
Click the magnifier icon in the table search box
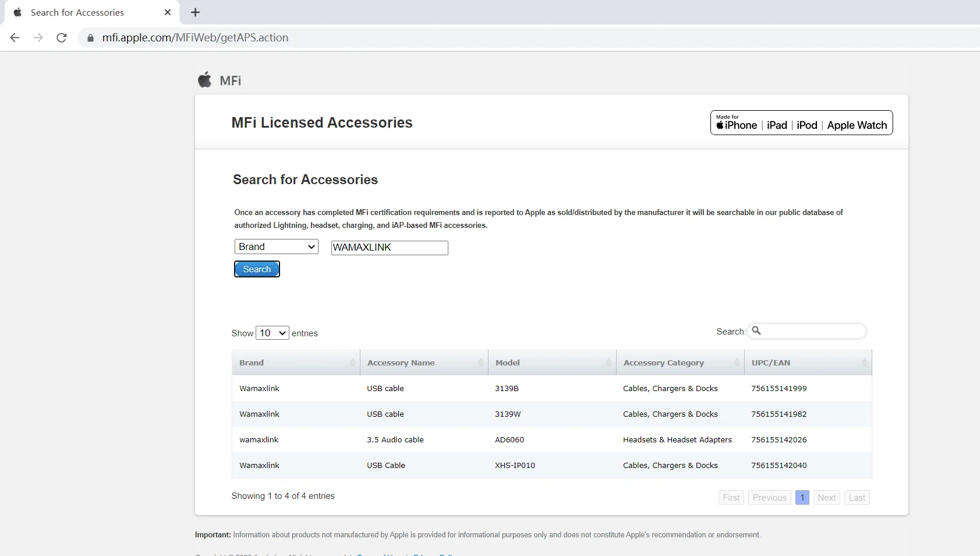coord(756,330)
